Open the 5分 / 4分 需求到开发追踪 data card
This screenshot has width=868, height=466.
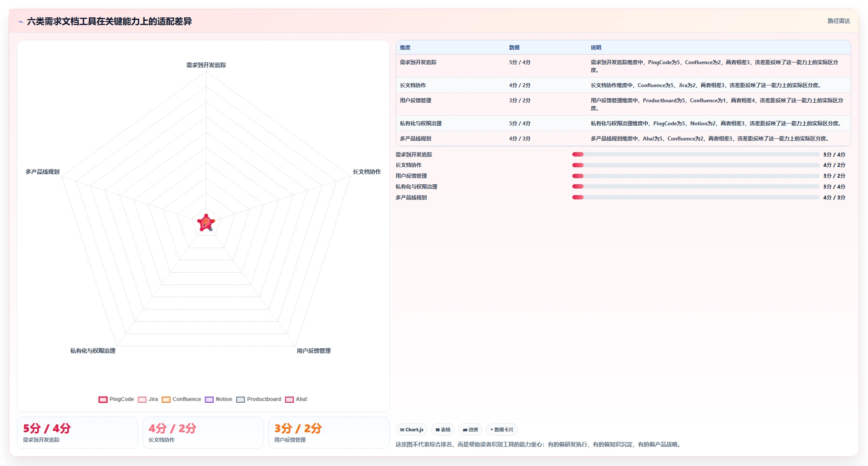(x=78, y=433)
